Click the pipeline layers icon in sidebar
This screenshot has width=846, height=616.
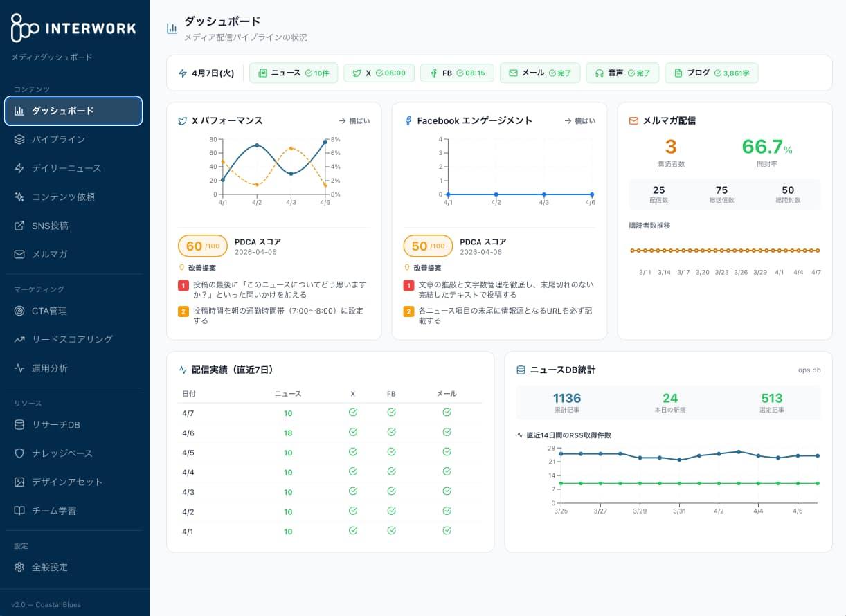19,139
